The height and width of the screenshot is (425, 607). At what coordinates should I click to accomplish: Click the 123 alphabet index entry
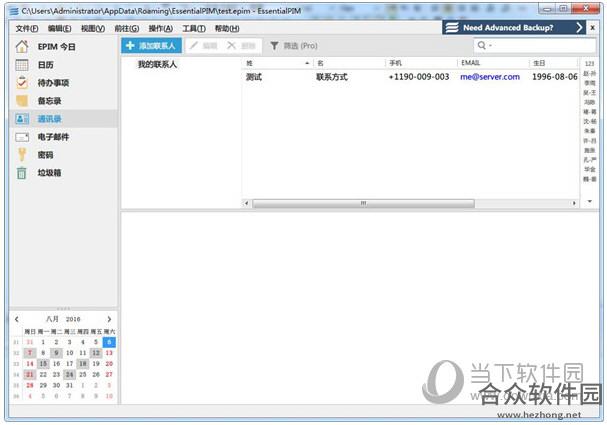[x=589, y=63]
